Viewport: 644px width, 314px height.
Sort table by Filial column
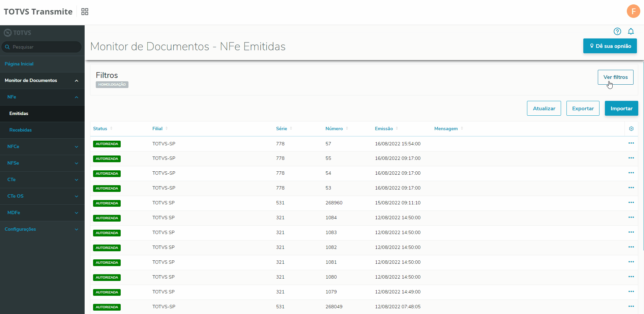coord(160,129)
